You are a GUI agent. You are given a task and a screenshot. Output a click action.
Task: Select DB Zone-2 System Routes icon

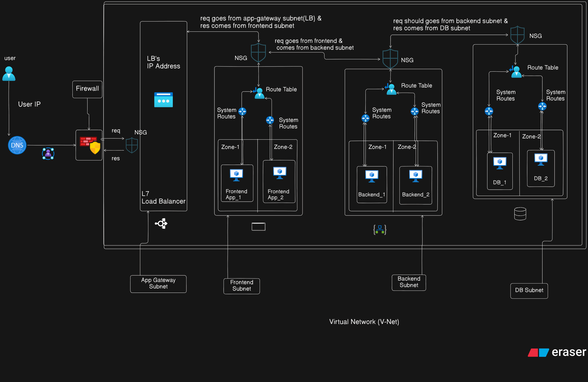tap(542, 107)
